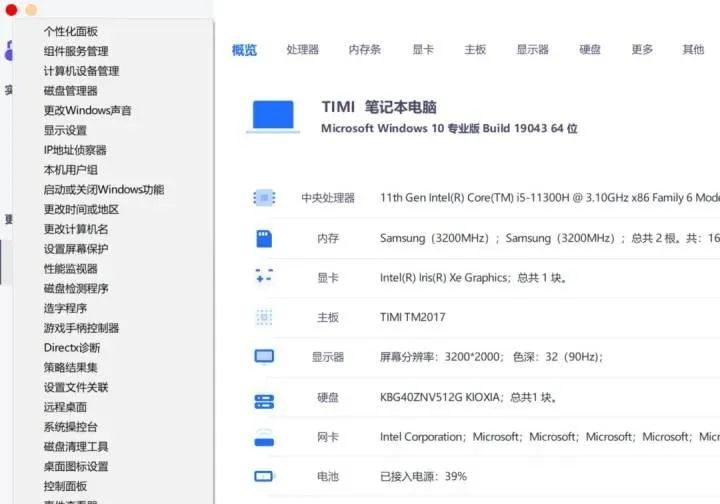Click the 网卡 row label
The height and width of the screenshot is (504, 720).
click(x=328, y=437)
